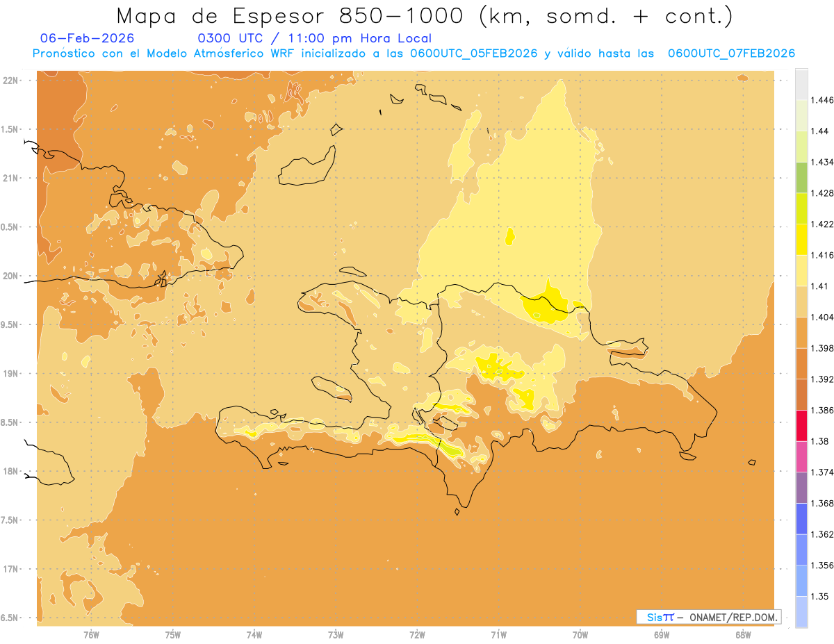Click the 18N latitude label
Image resolution: width=834 pixels, height=644 pixels.
(12, 471)
